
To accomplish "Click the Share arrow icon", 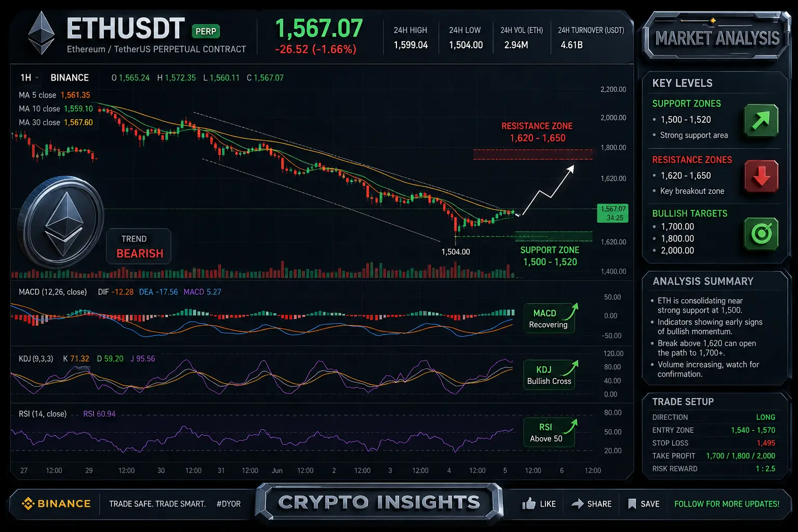I will pyautogui.click(x=577, y=503).
